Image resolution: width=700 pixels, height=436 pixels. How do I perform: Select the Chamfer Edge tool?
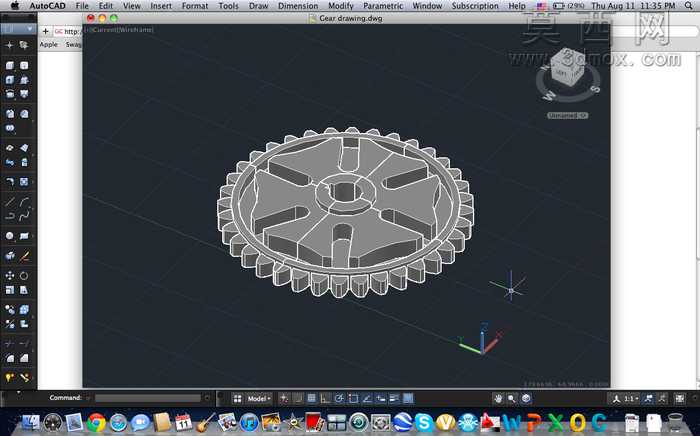(24, 358)
